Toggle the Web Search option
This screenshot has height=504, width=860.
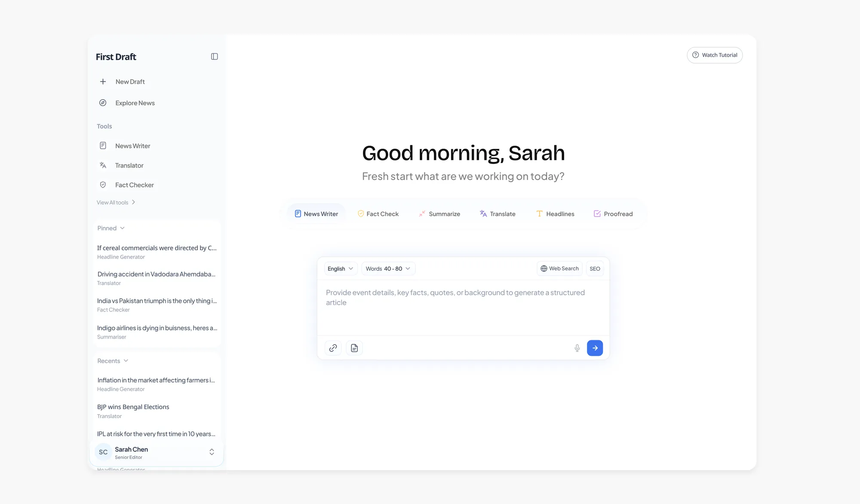(x=559, y=269)
